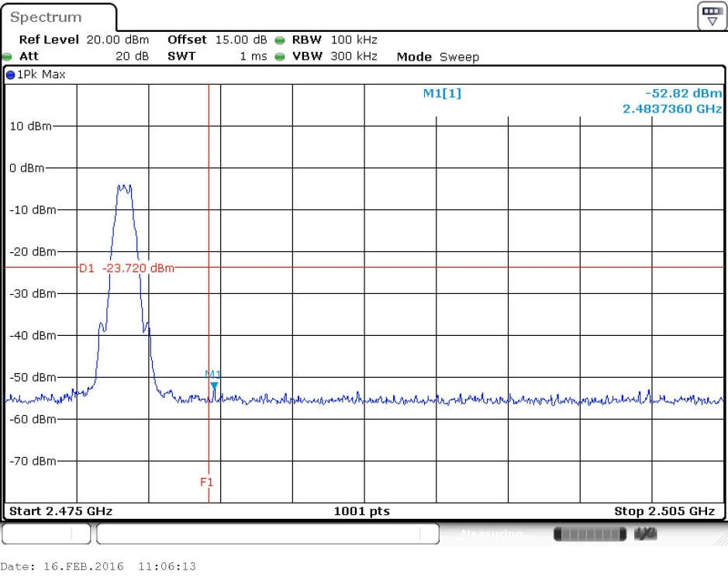Screen dimensions: 728x588
Task: Click the 10 dBm axis label
Action: 30,126
